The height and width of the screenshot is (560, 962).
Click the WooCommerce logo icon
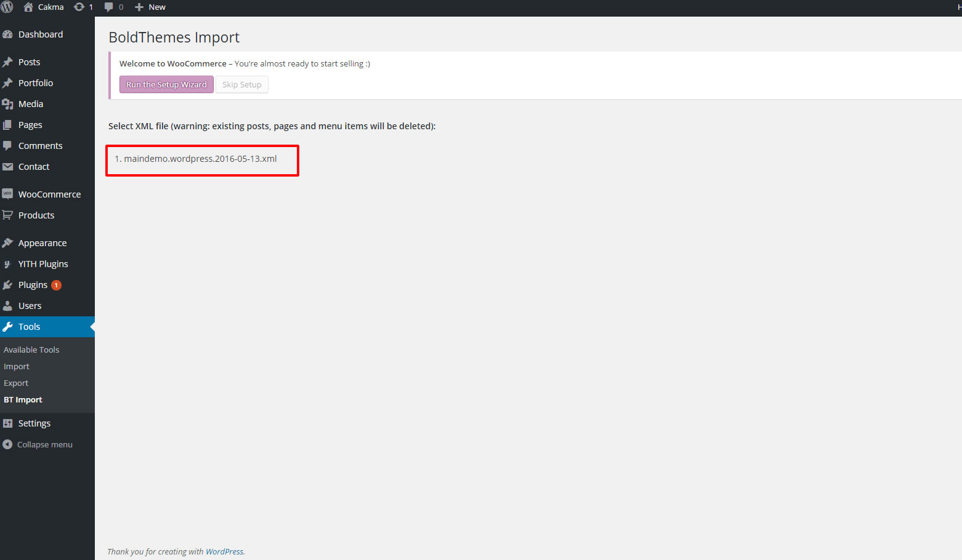tap(7, 194)
